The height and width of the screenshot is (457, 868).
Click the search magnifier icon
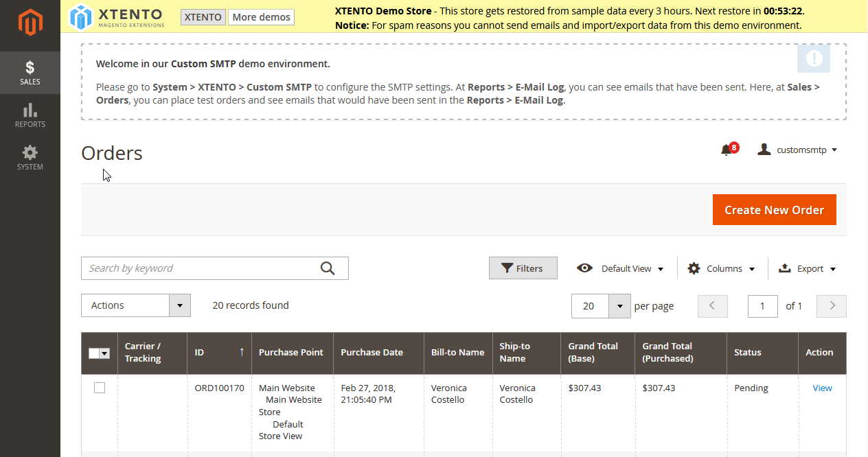[328, 268]
